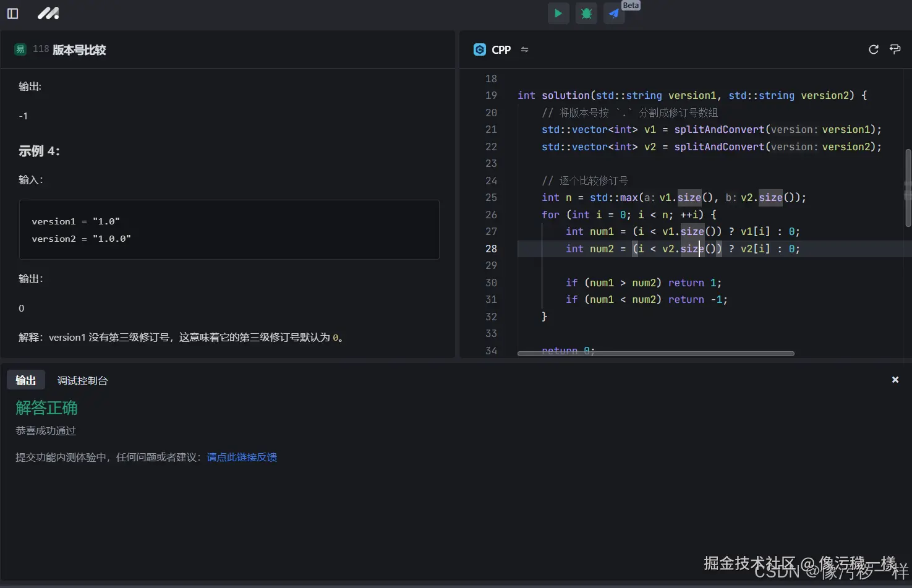The width and height of the screenshot is (912, 588).
Task: Toggle the sidebar panel icon
Action: tap(12, 14)
